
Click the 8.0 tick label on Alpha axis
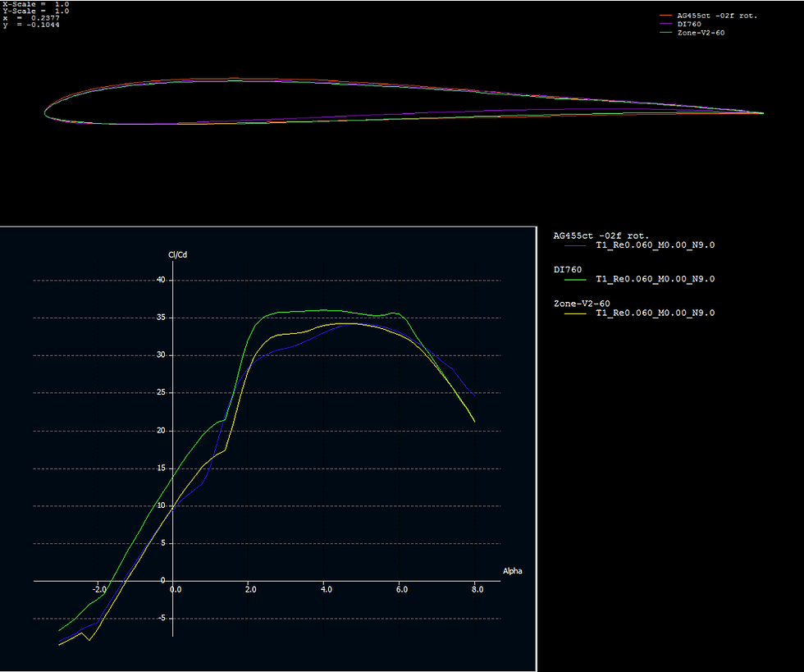pos(477,589)
